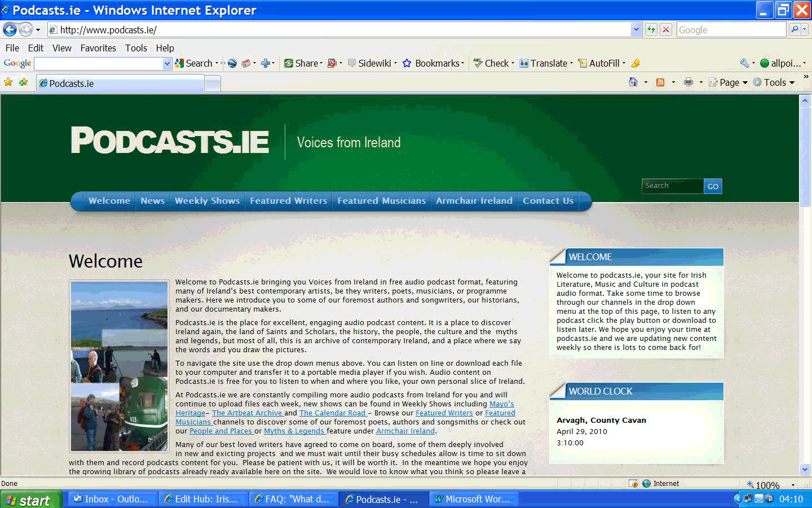This screenshot has width=812, height=508.
Task: Open the Favorites menu
Action: 98,48
